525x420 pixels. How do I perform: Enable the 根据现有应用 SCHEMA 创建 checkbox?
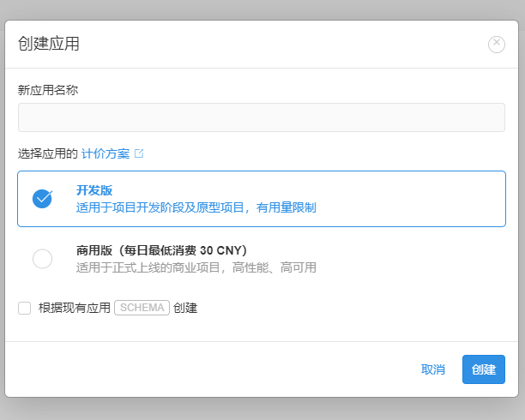(25, 308)
